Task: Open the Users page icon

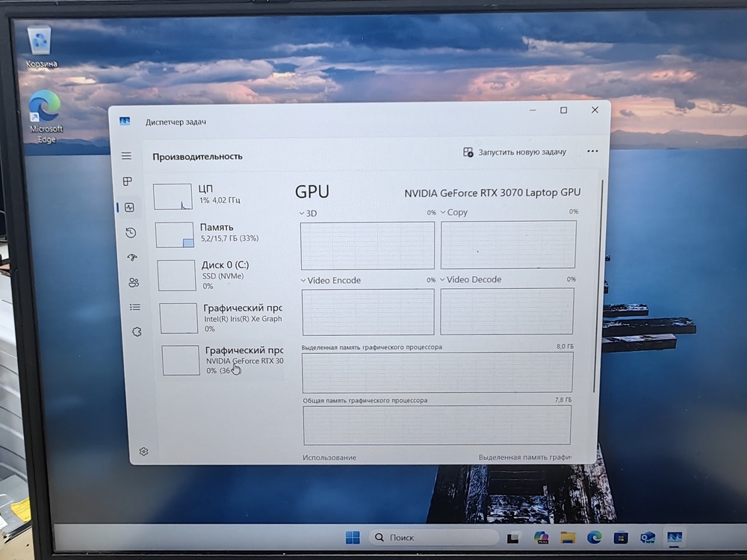Action: click(134, 282)
